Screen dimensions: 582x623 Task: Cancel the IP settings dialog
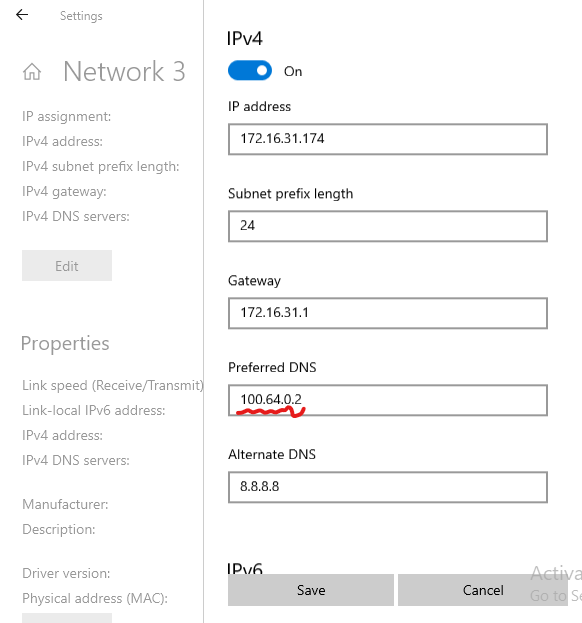[x=483, y=590]
